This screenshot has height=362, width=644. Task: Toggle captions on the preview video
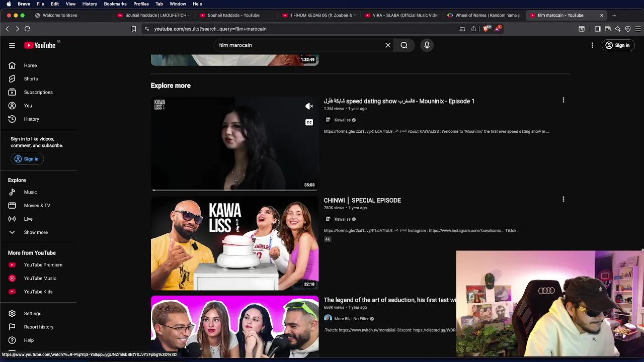click(x=309, y=122)
